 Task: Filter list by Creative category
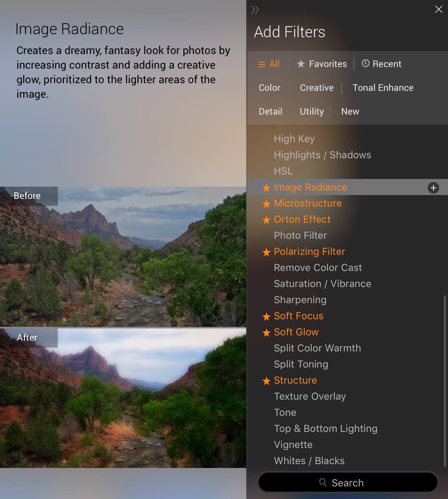[x=317, y=88]
